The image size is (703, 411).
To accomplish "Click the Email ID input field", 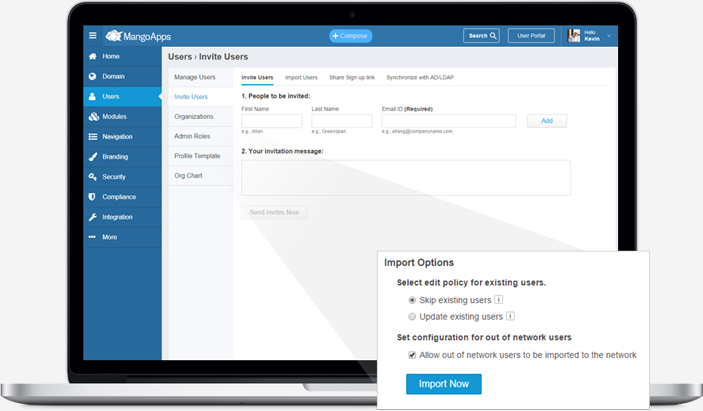I will point(448,121).
